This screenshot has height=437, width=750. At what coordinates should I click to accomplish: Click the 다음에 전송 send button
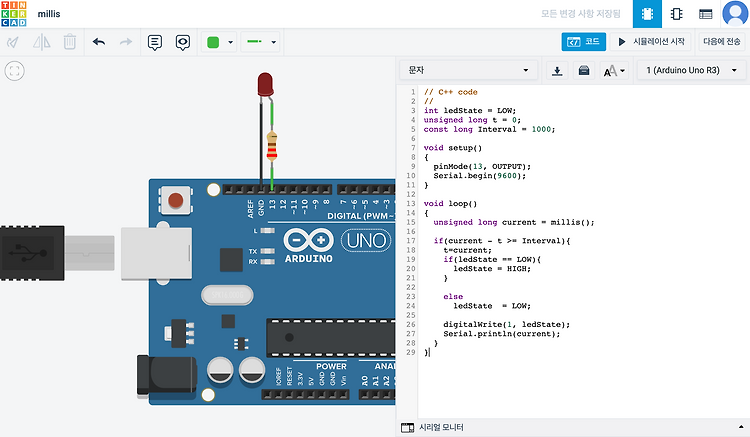click(x=722, y=42)
